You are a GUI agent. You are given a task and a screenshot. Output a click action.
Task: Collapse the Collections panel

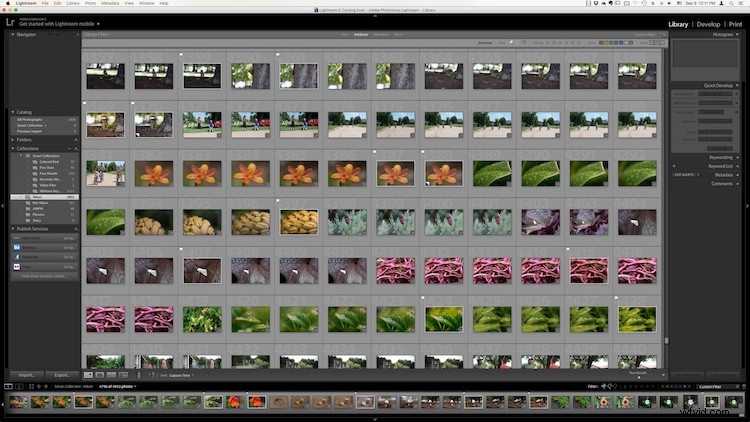(x=13, y=148)
